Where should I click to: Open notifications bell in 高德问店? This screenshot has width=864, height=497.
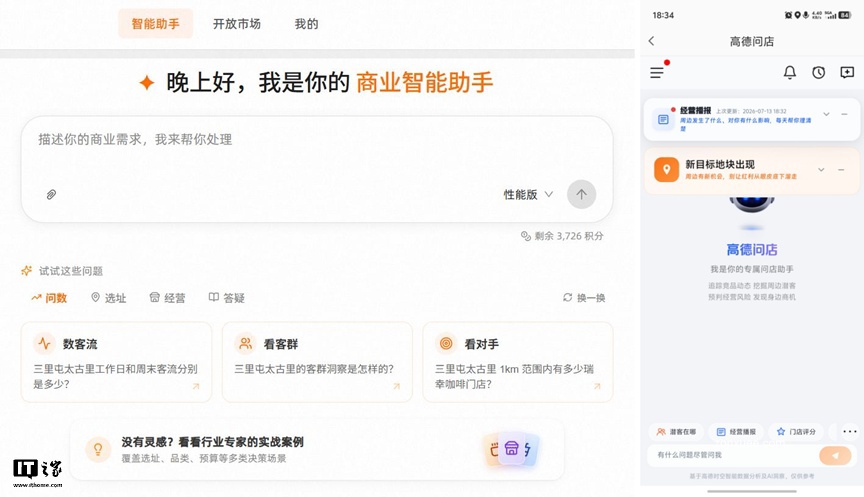(790, 72)
